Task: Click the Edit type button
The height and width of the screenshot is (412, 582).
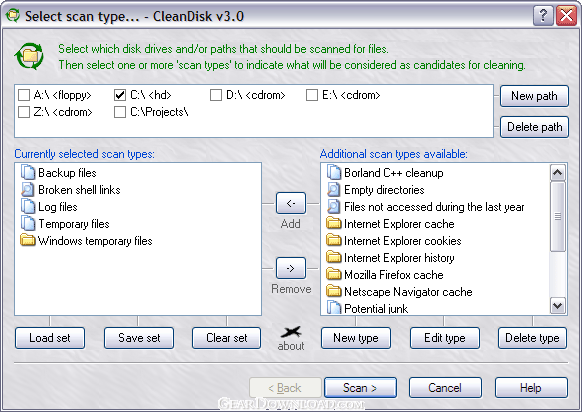Action: pos(445,338)
